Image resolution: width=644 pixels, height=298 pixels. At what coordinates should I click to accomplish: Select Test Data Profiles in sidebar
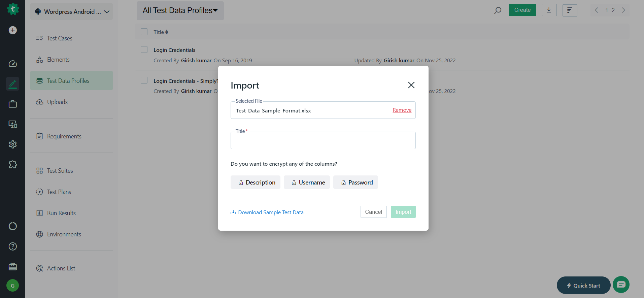pos(71,80)
